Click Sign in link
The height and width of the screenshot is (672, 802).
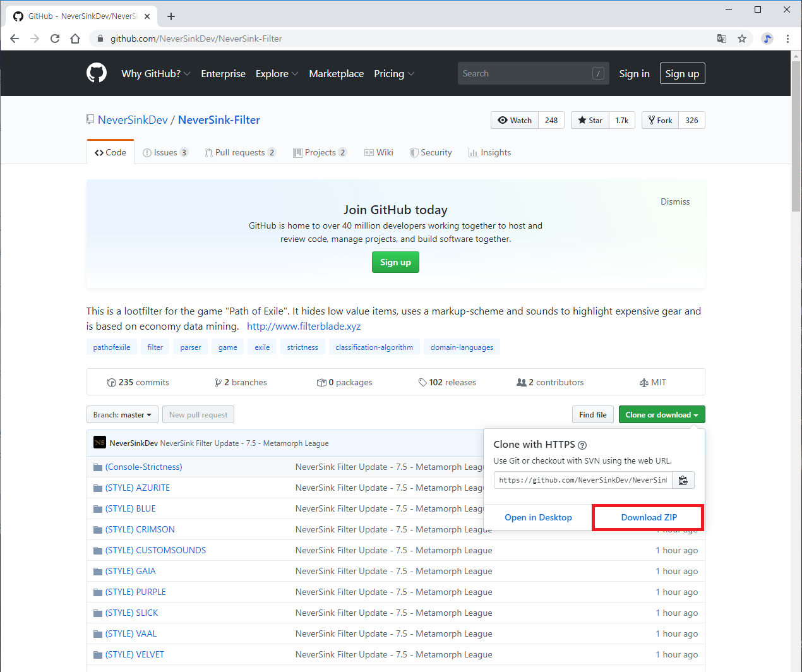pos(634,73)
